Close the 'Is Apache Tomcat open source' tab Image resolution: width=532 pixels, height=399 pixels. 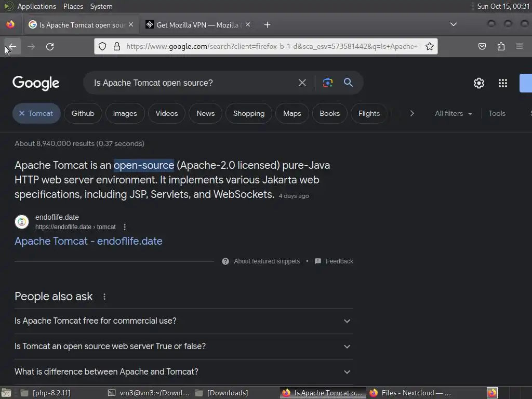131,25
